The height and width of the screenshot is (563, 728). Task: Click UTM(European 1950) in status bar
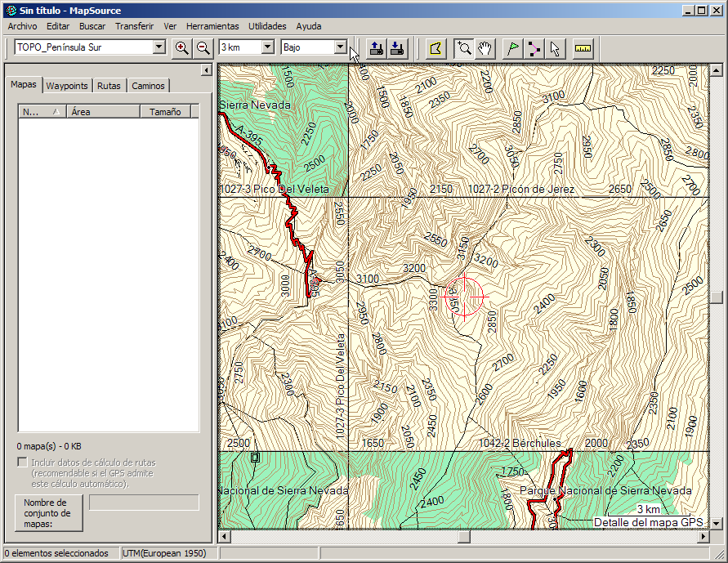tap(164, 553)
